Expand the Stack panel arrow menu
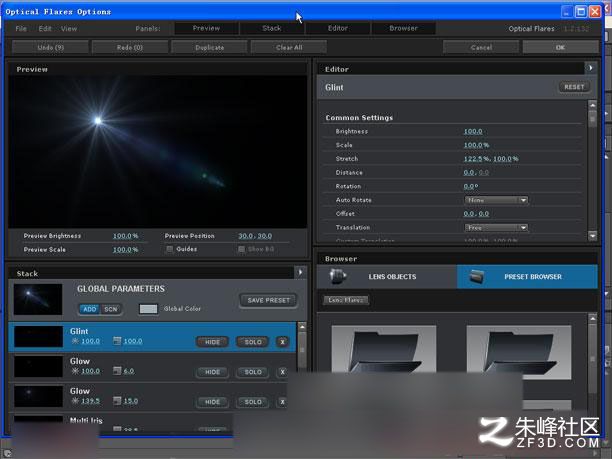This screenshot has height=459, width=612. pos(300,272)
